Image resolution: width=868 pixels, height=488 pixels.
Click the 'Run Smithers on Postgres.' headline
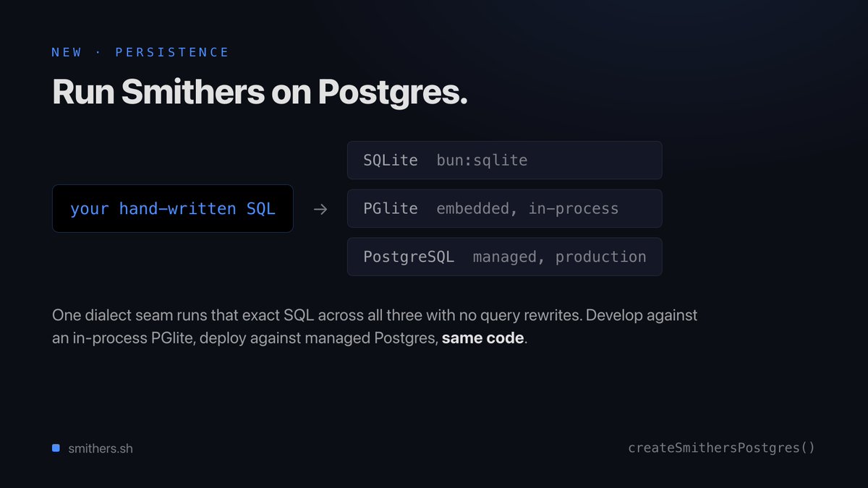pos(260,93)
